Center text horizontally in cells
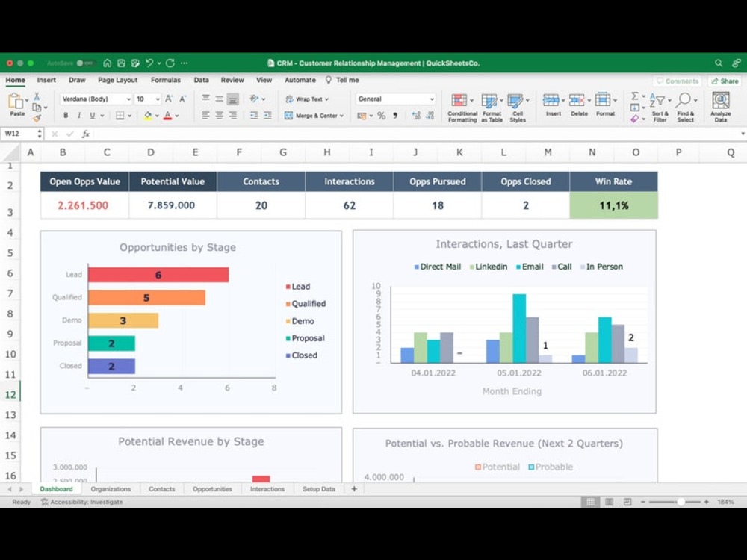This screenshot has height=560, width=747. (219, 115)
